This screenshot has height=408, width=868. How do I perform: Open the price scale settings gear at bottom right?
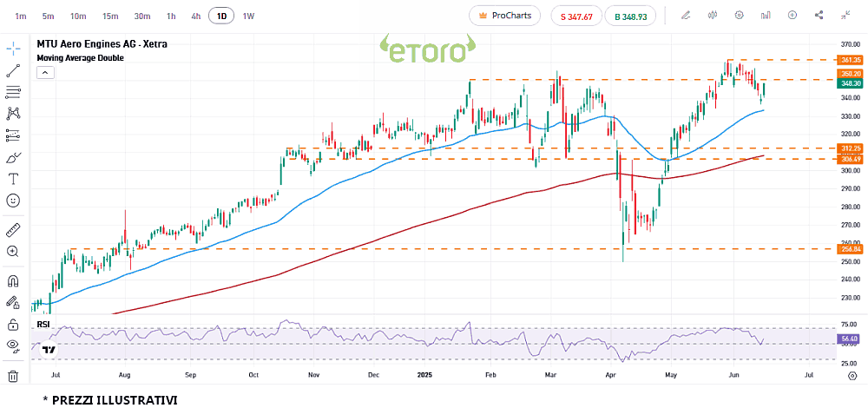852,376
